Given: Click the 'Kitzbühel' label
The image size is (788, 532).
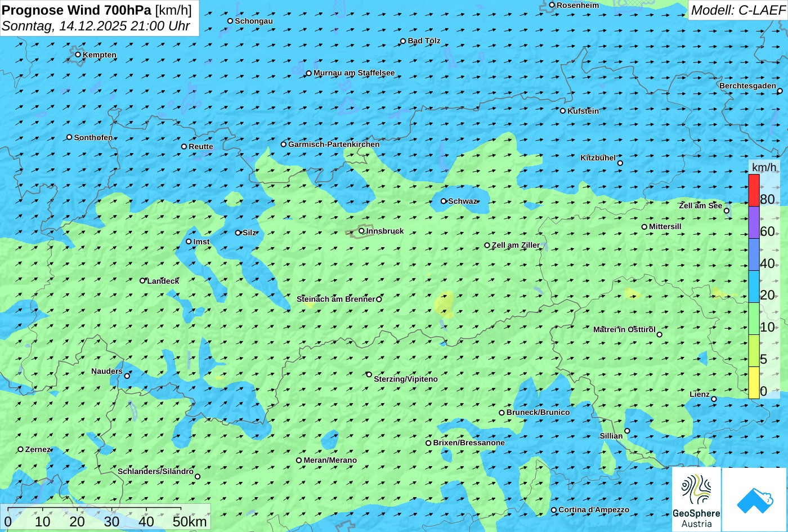Looking at the screenshot, I should [x=598, y=158].
